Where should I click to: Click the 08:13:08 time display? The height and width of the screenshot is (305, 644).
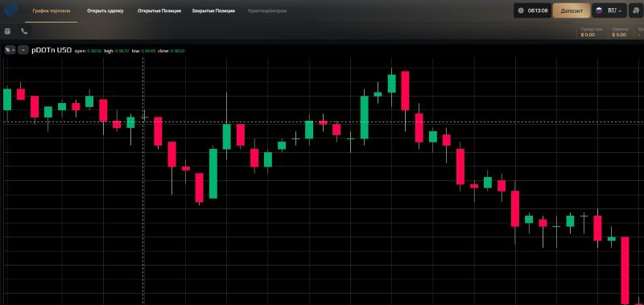tap(538, 10)
